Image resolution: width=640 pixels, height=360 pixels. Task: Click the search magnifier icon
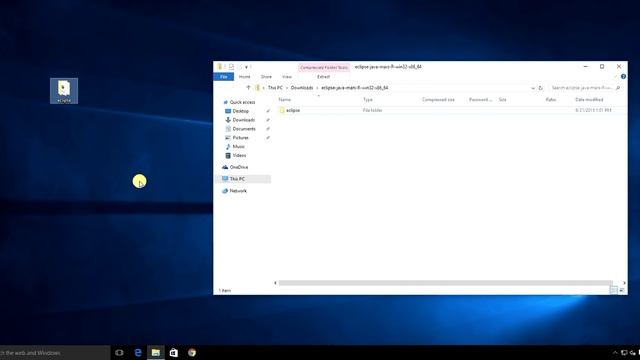click(x=618, y=88)
